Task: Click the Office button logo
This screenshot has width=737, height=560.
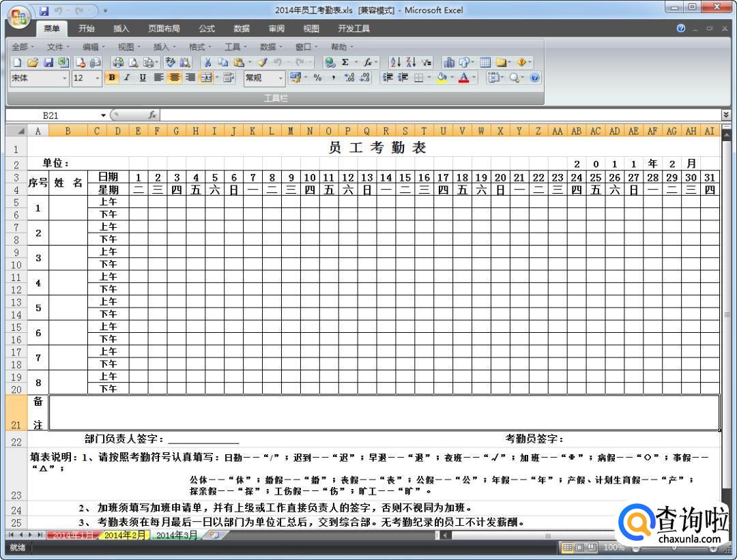Action: point(20,16)
